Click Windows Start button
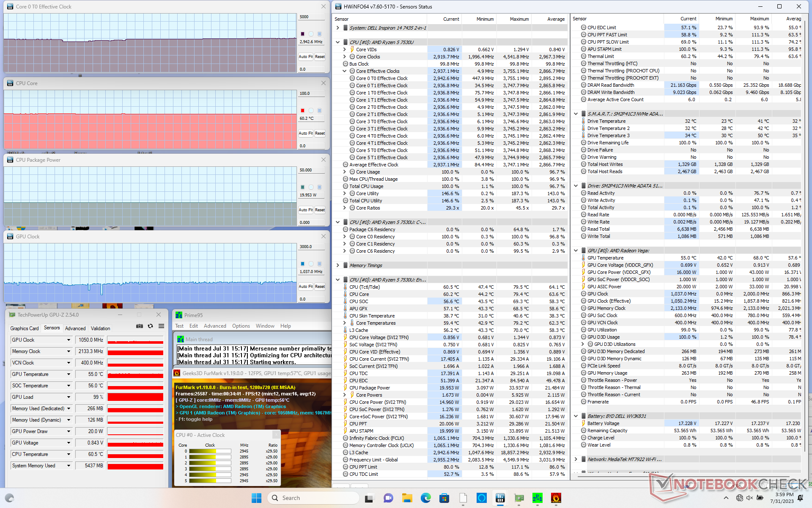This screenshot has width=812, height=508. coord(256,498)
